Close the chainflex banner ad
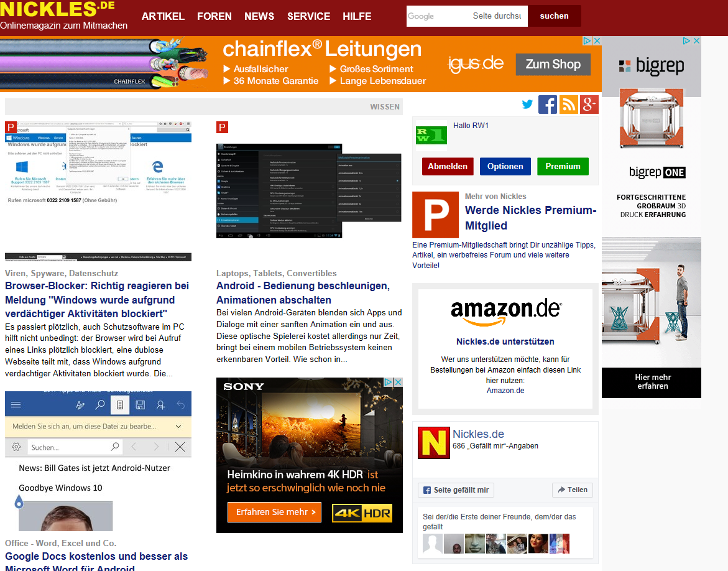Image resolution: width=728 pixels, height=571 pixels. pos(597,41)
